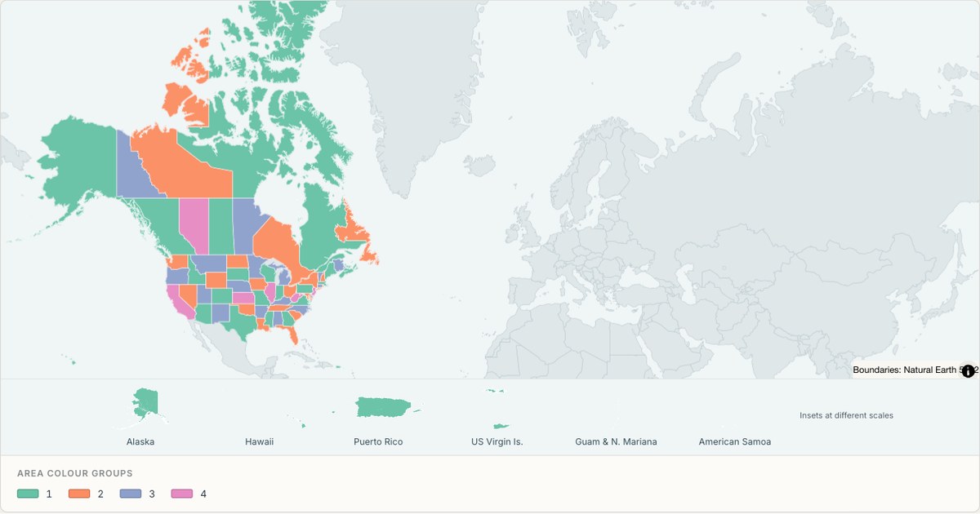The height and width of the screenshot is (514, 980).
Task: Click the green US Virgin Islands inset shape
Action: 501,425
